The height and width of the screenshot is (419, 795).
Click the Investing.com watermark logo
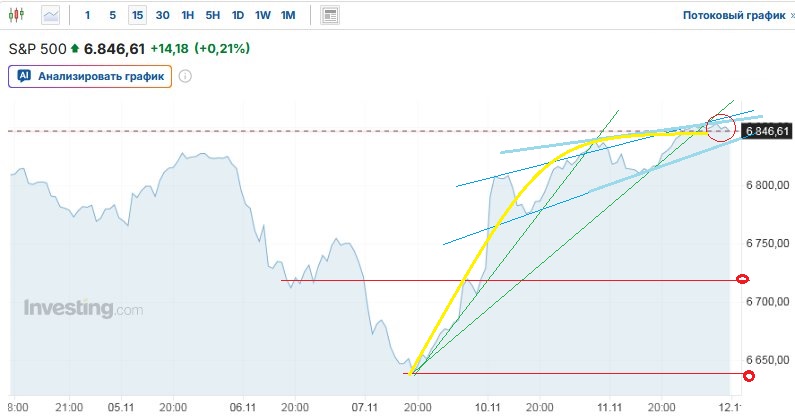[x=83, y=309]
